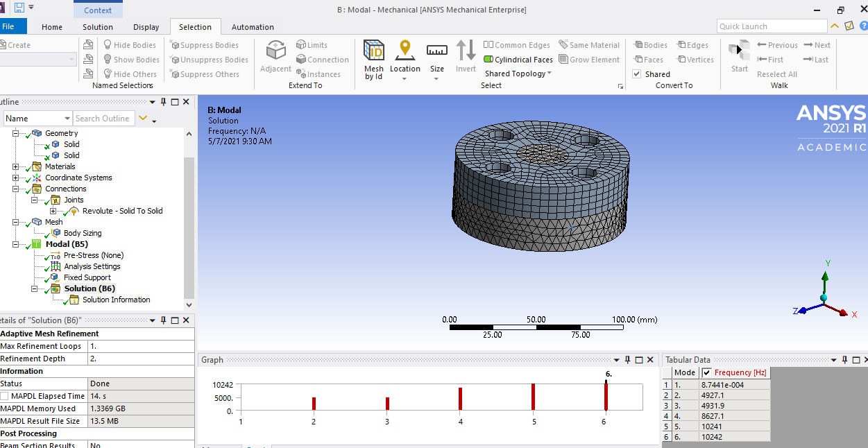868x448 pixels.
Task: Click the Adjacent extend icon
Action: tap(276, 51)
